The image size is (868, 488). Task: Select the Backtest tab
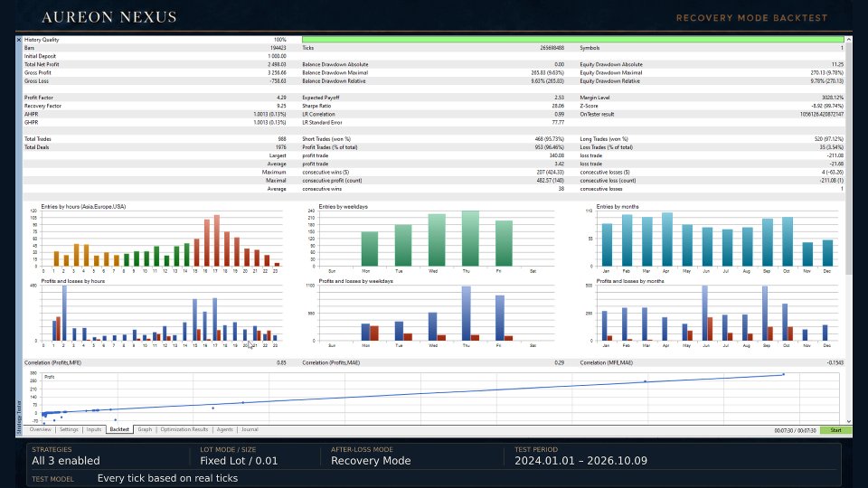pyautogui.click(x=119, y=429)
